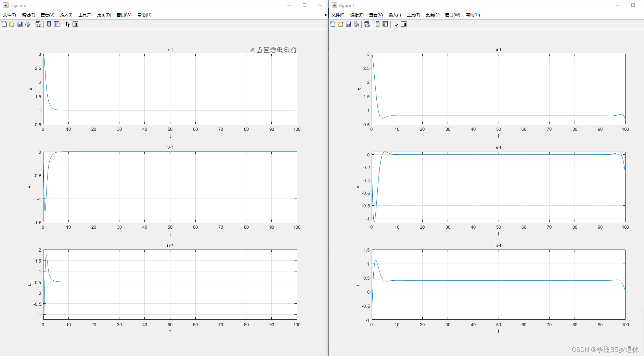Enable Edit Plot arrow tool in Figure 1
644x356 pixels.
[396, 24]
